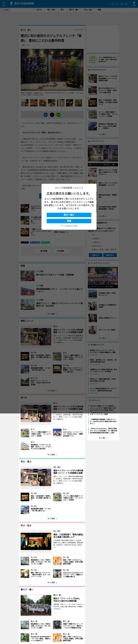Select the 買う navigation item
This screenshot has height=644, width=138.
coord(62,10)
